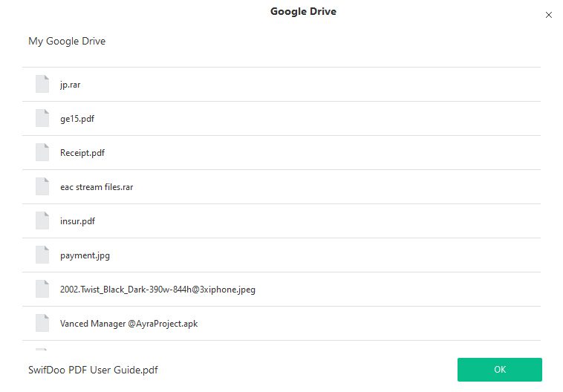Select the jp.rar file name
This screenshot has width=563, height=392.
(x=71, y=85)
